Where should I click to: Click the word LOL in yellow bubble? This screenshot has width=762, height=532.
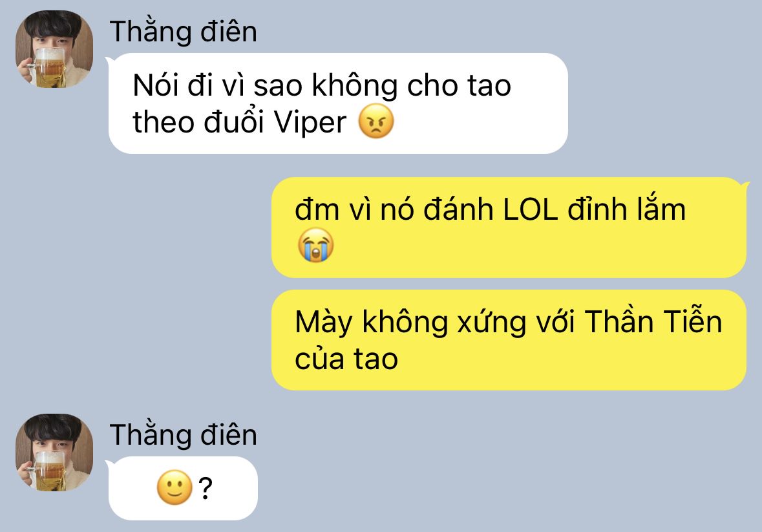[530, 210]
